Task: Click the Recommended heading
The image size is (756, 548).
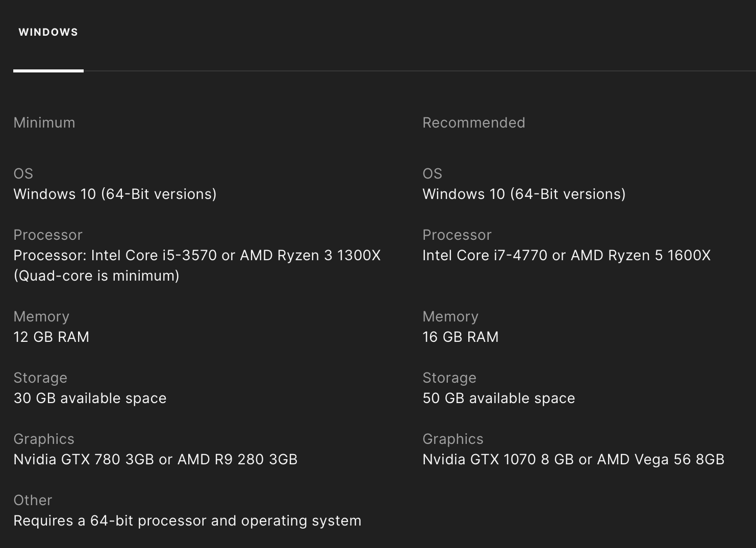Action: [x=473, y=122]
